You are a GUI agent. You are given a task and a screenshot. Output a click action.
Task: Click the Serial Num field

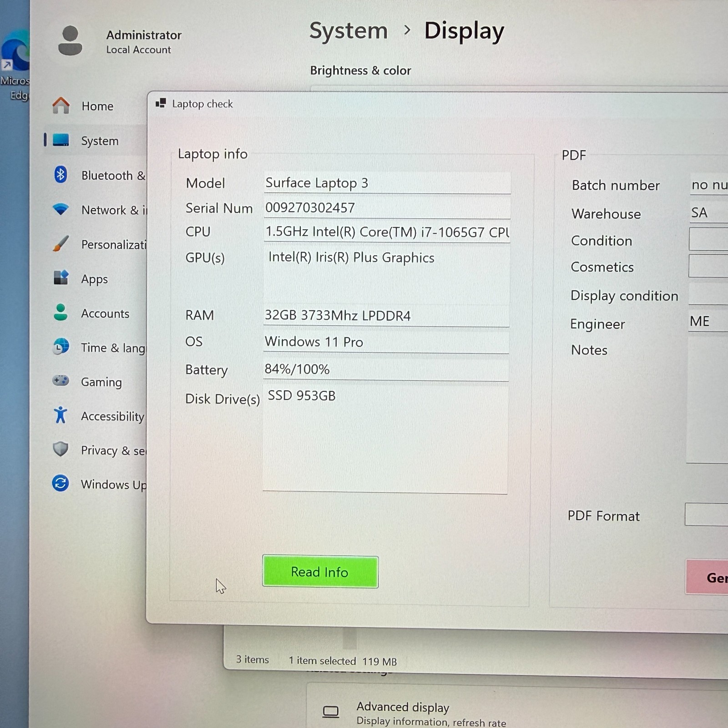tap(387, 208)
